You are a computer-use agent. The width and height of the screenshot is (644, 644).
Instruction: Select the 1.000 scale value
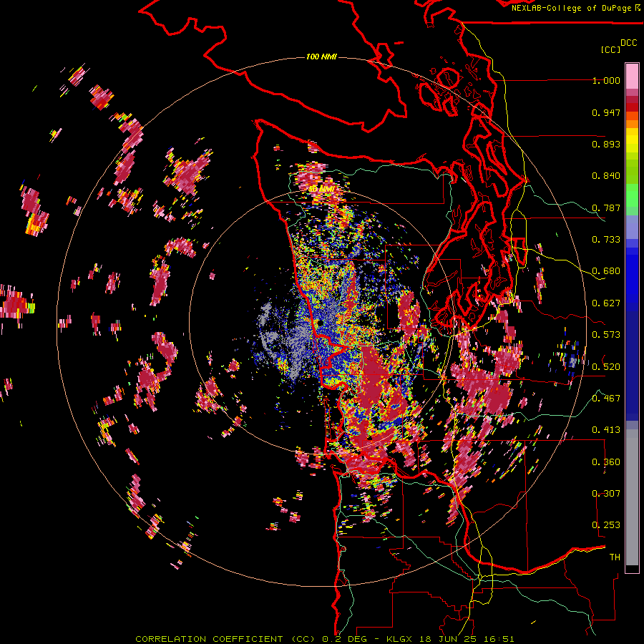pos(606,80)
